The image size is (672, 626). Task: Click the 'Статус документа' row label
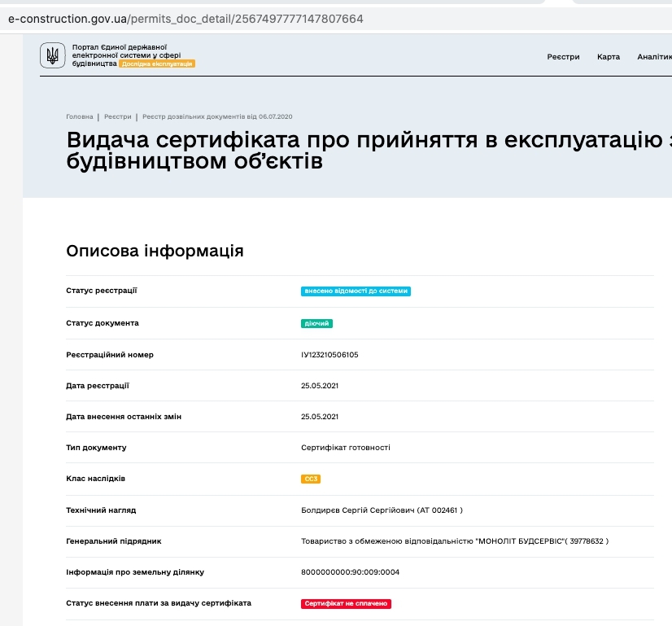pyautogui.click(x=103, y=323)
